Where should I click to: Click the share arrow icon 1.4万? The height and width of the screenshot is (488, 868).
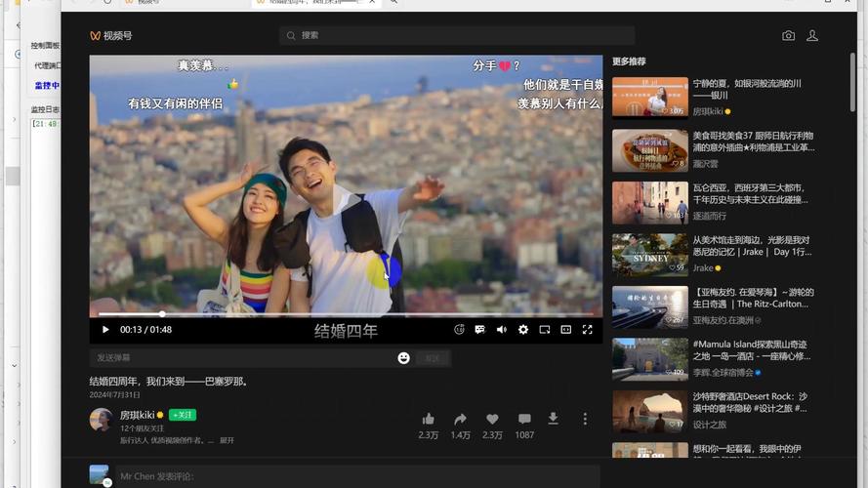(460, 419)
